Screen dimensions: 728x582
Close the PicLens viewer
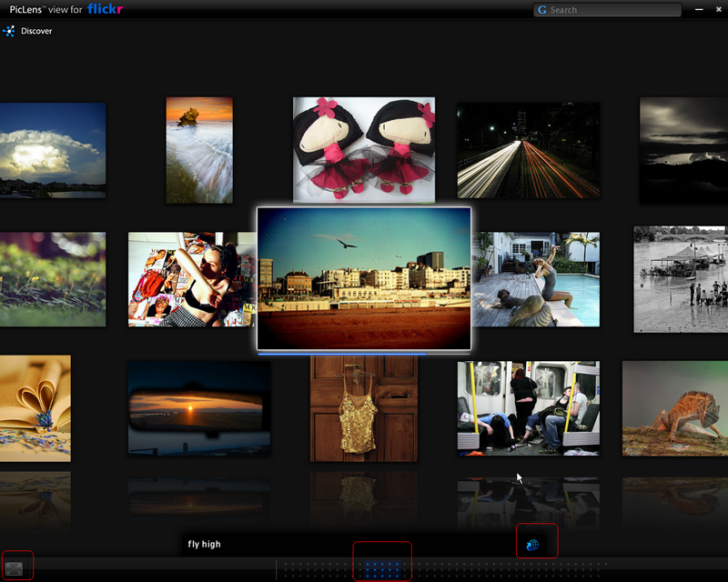point(715,9)
